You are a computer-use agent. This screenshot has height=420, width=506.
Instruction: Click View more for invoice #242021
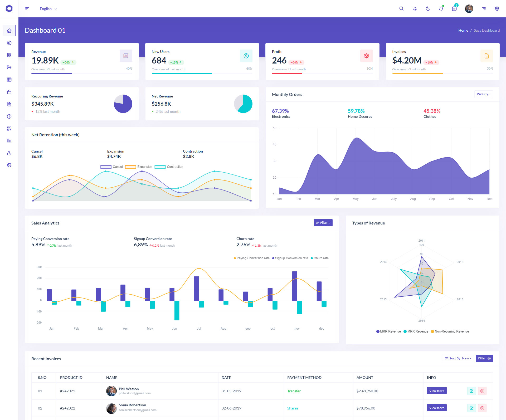tap(437, 391)
